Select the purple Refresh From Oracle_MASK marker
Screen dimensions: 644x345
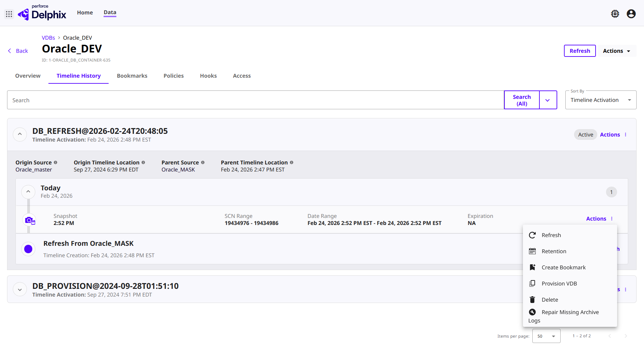pos(28,249)
